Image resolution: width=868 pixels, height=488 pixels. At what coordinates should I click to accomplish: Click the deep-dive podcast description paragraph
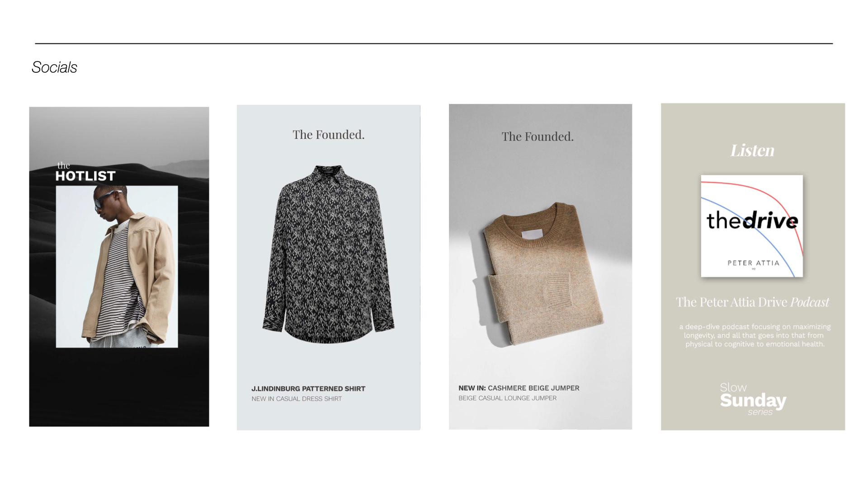point(755,335)
